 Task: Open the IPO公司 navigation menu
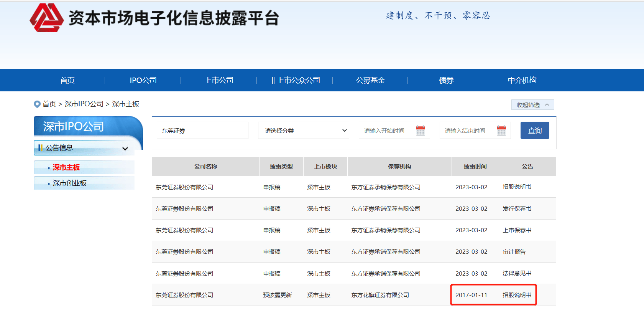tap(143, 80)
